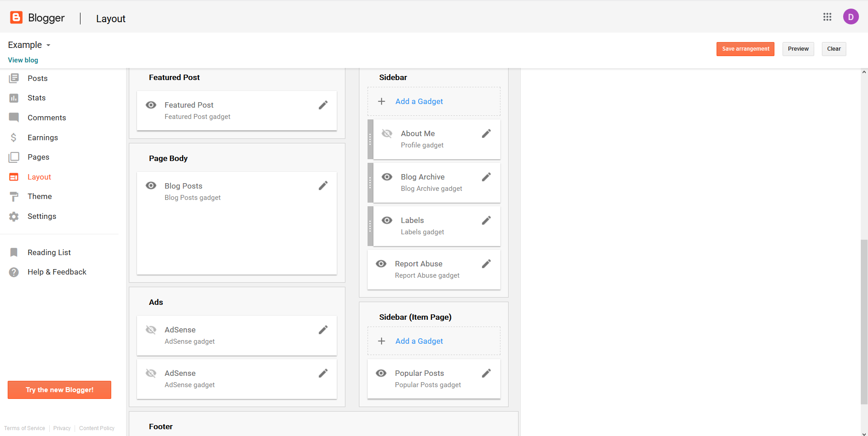Show the hidden About Me gadget
Image resolution: width=868 pixels, height=436 pixels.
click(x=387, y=133)
